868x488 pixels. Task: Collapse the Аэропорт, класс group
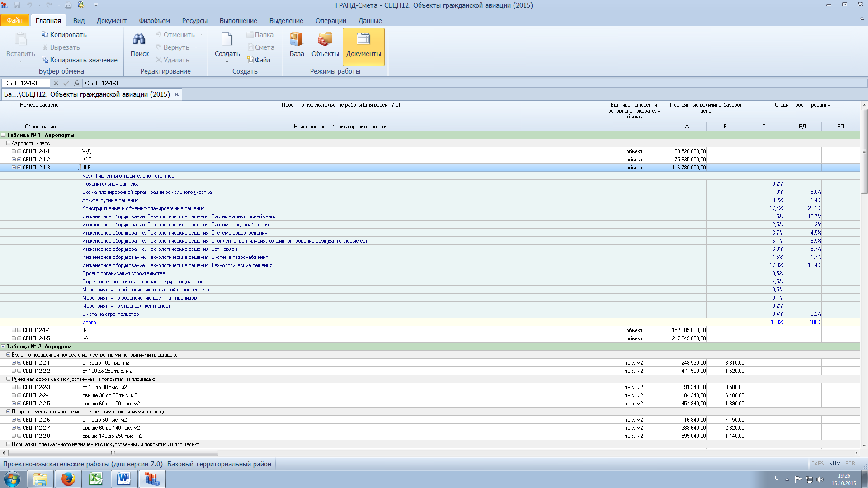[x=8, y=143]
